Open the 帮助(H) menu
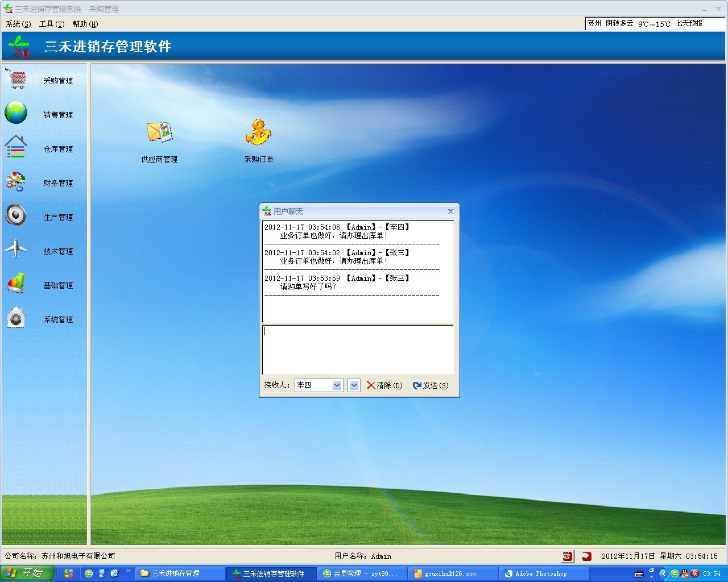The width and height of the screenshot is (728, 582). [85, 24]
